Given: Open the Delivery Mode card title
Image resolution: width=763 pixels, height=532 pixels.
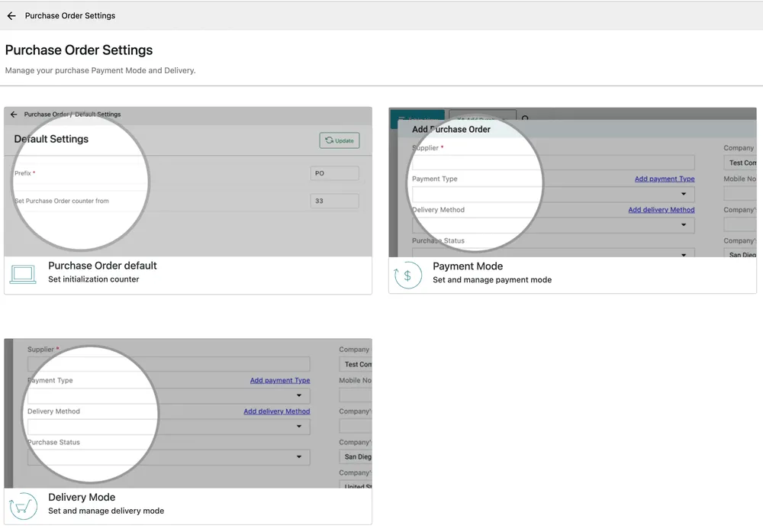Looking at the screenshot, I should [x=82, y=497].
